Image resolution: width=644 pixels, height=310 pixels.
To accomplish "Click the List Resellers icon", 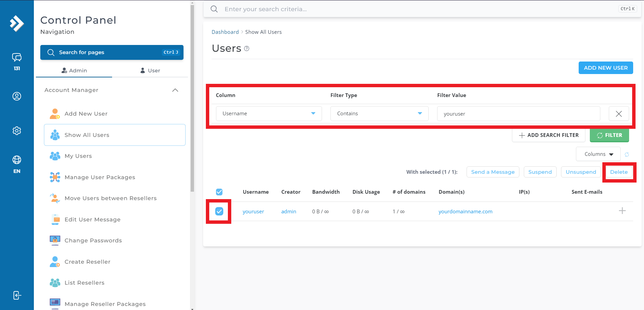I will [x=55, y=283].
